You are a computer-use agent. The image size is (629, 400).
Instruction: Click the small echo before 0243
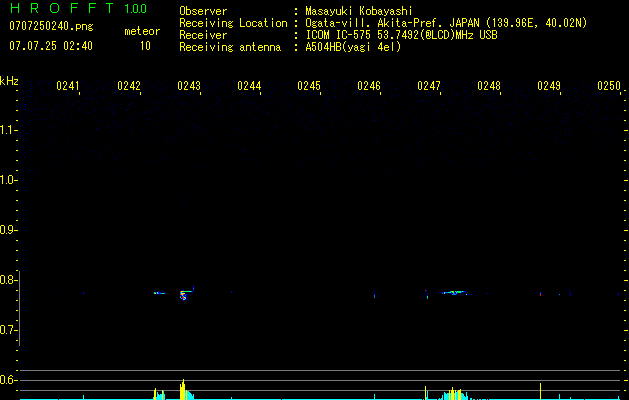[159, 293]
